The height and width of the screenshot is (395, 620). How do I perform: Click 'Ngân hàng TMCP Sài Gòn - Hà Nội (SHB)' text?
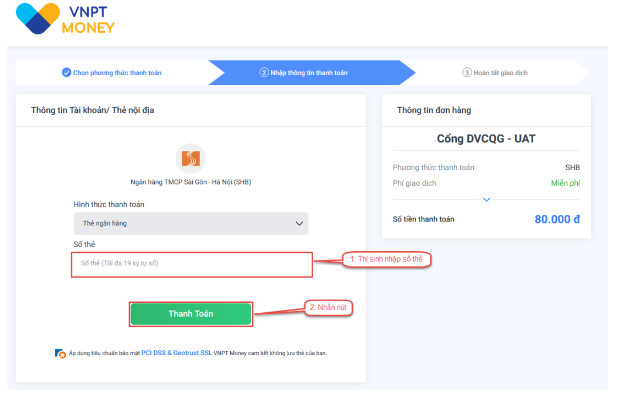click(191, 182)
